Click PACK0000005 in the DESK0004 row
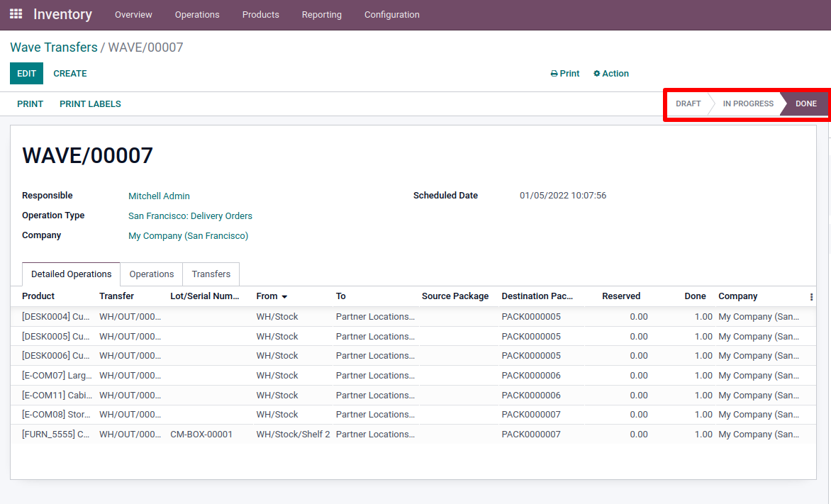 531,316
